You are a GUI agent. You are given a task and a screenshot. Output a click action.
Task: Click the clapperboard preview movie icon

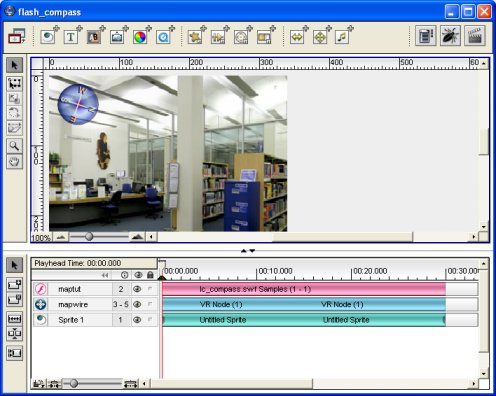[475, 36]
